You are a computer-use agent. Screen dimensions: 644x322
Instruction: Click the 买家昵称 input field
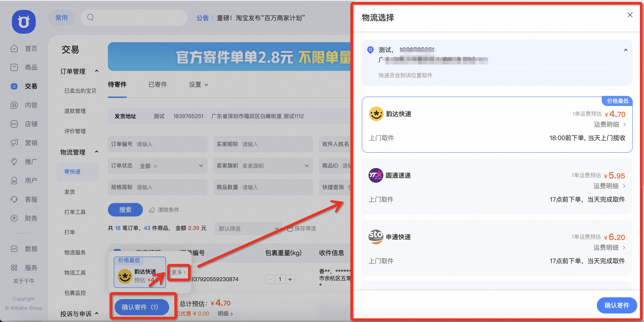pyautogui.click(x=263, y=144)
